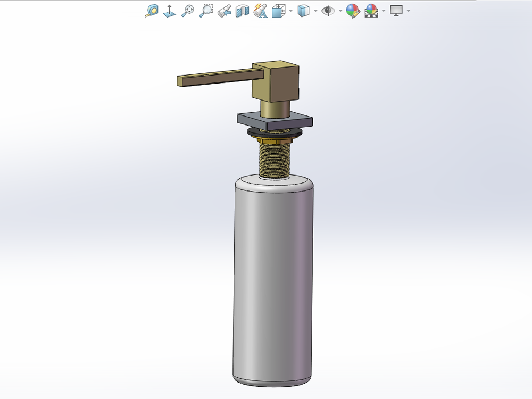Click the View Settings monitor icon
This screenshot has height=399, width=532.
396,11
